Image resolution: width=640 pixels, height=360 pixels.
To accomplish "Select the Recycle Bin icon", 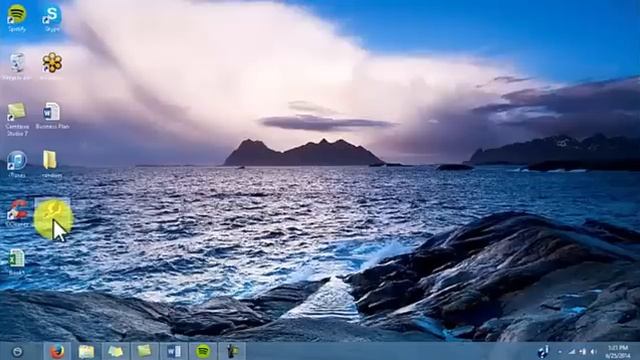I will (17, 66).
